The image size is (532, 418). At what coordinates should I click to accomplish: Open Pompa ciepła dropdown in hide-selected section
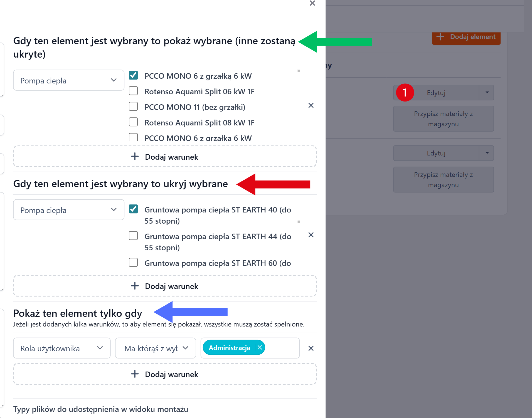pos(68,210)
